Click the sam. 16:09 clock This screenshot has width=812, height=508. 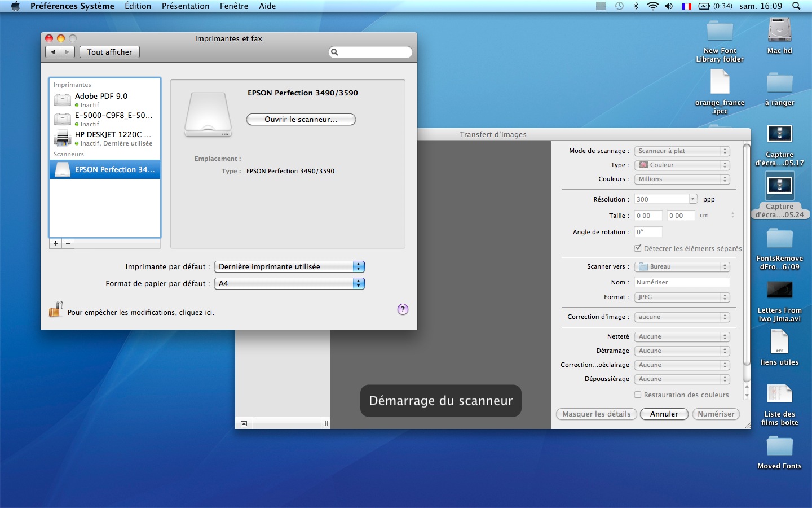(761, 6)
